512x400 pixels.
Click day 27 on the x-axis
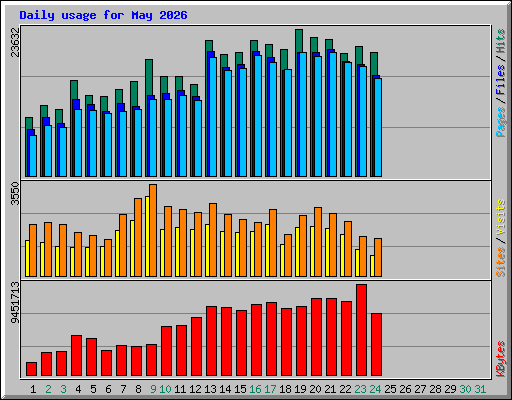coord(420,389)
